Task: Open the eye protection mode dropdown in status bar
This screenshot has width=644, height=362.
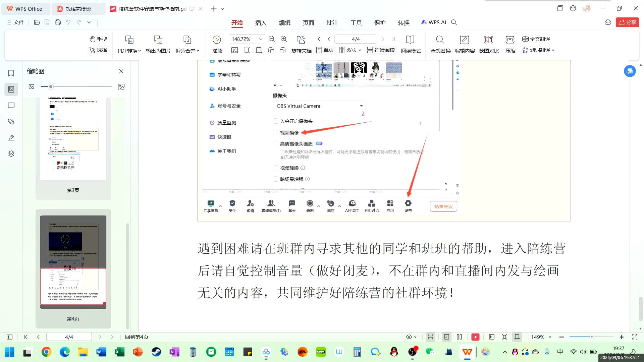Action: tap(411, 337)
